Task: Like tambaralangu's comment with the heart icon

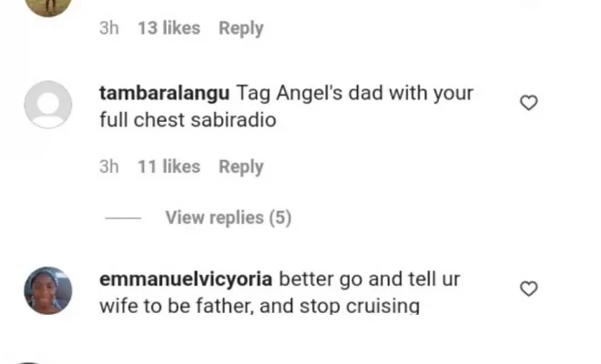Action: tap(529, 103)
